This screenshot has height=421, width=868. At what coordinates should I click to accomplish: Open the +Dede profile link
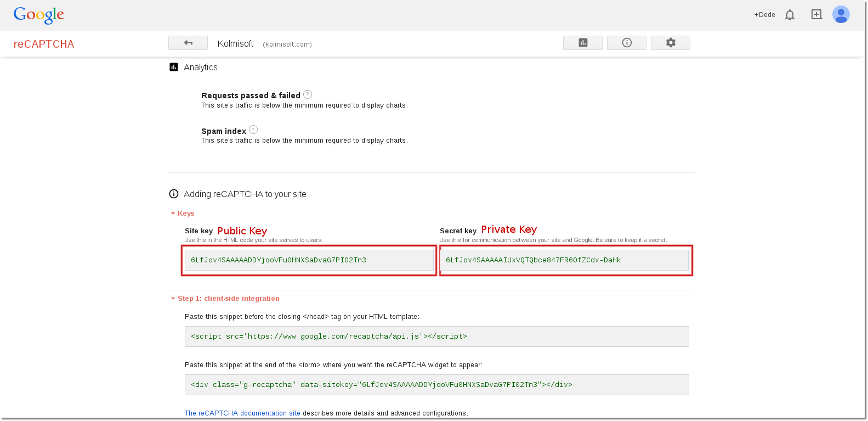tap(764, 15)
